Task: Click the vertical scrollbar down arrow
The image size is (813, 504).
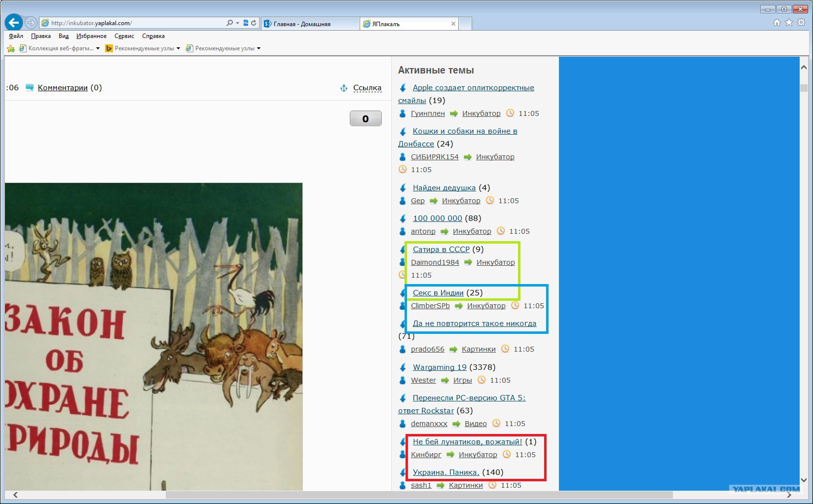Action: pos(804,480)
